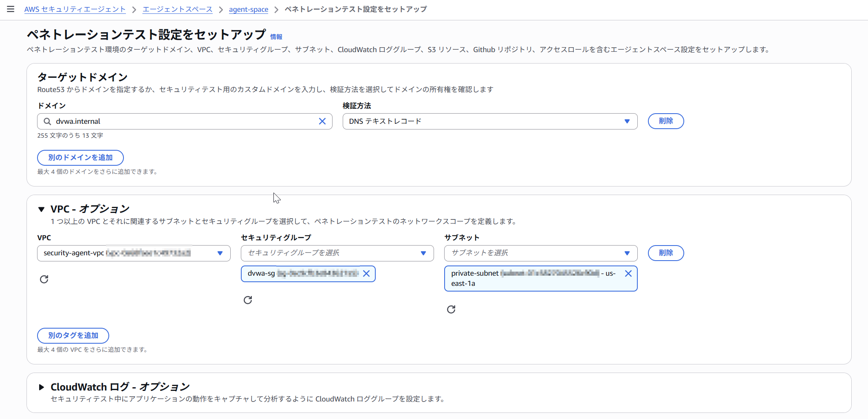Click 別のタグを追加 button
Screen dimensions: 868x419
pyautogui.click(x=73, y=336)
